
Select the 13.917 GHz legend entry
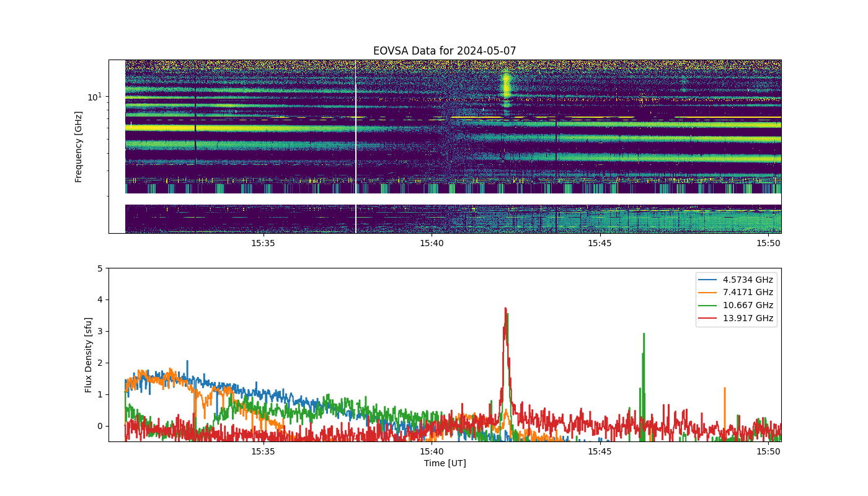click(x=736, y=318)
